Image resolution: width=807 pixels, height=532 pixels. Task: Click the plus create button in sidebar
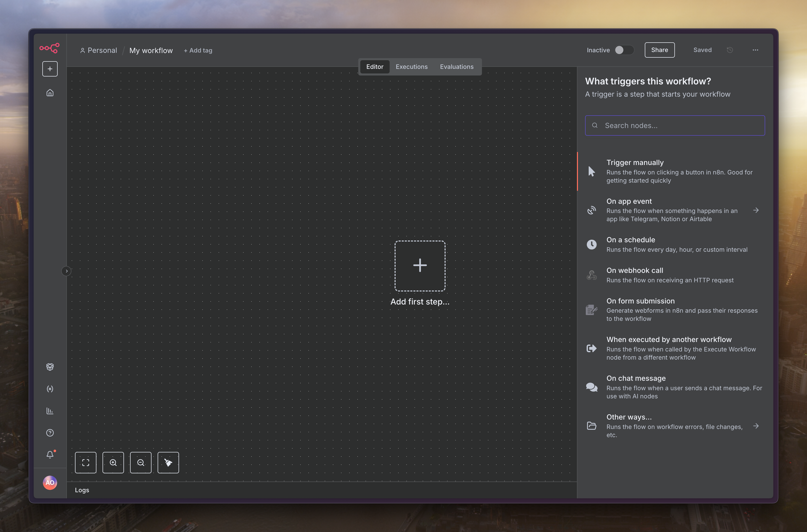click(50, 69)
